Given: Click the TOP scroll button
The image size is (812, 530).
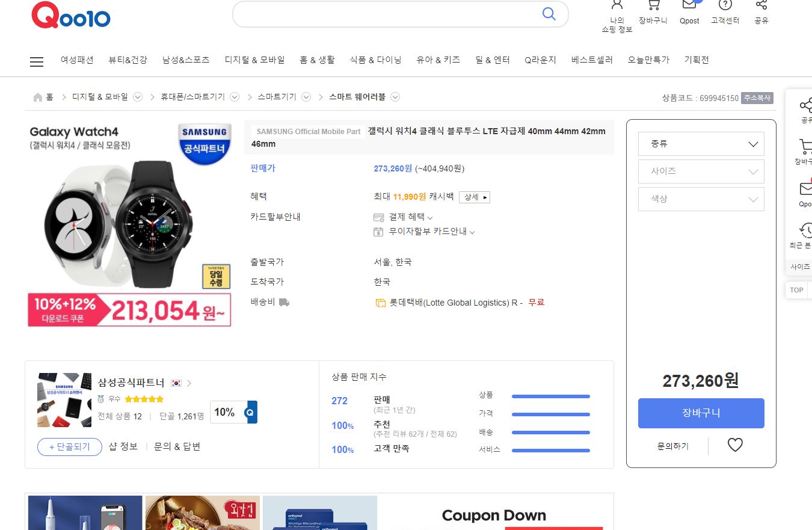Looking at the screenshot, I should click(797, 290).
